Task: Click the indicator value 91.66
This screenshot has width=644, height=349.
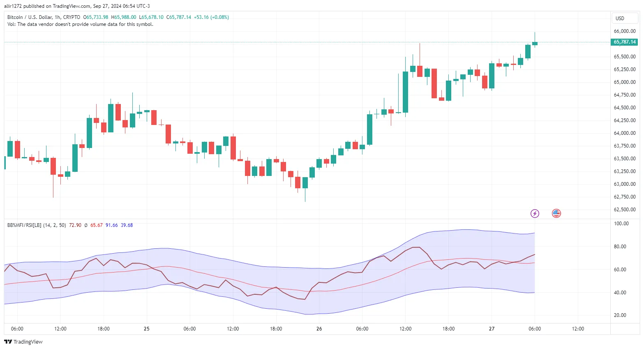Action: 112,225
